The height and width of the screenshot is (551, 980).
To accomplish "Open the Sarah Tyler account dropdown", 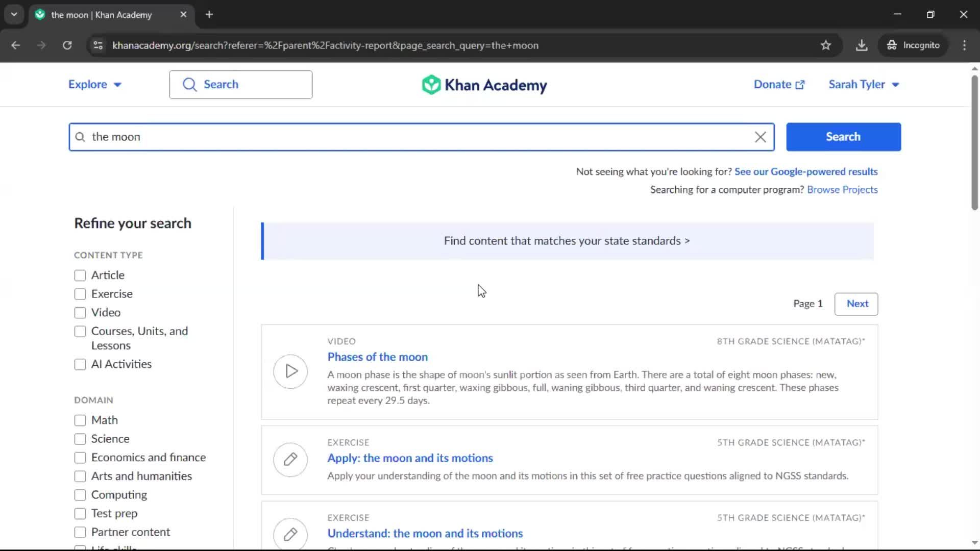I will pyautogui.click(x=864, y=85).
